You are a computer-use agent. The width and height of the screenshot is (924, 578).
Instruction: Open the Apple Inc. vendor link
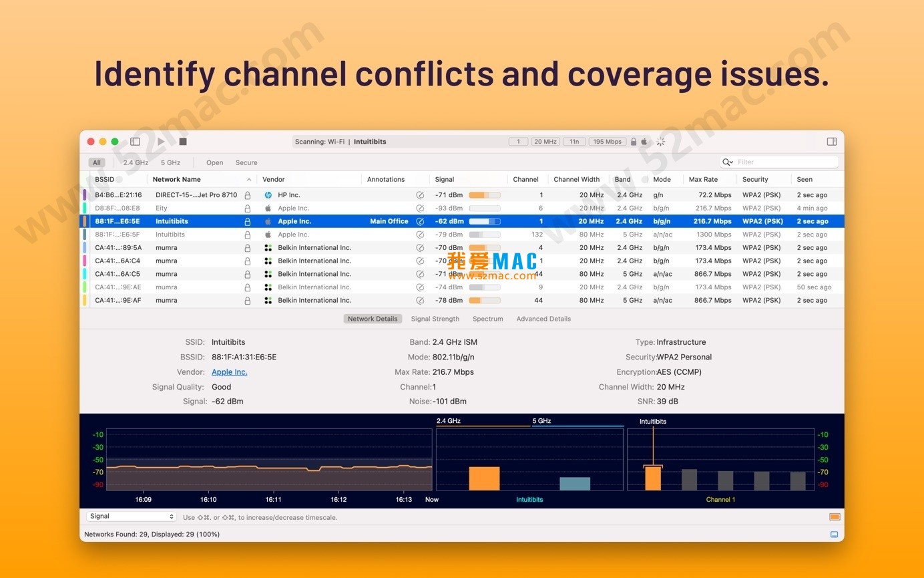(x=229, y=372)
